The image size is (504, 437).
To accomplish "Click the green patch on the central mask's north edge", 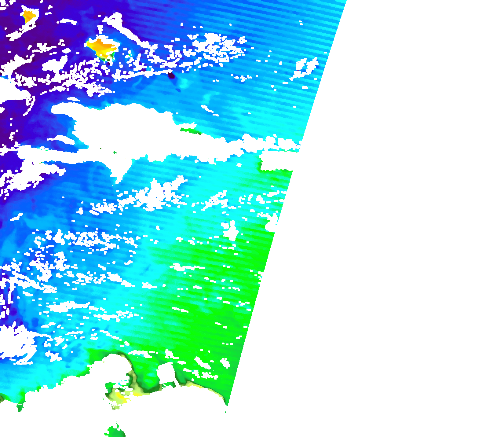I will tap(189, 131).
